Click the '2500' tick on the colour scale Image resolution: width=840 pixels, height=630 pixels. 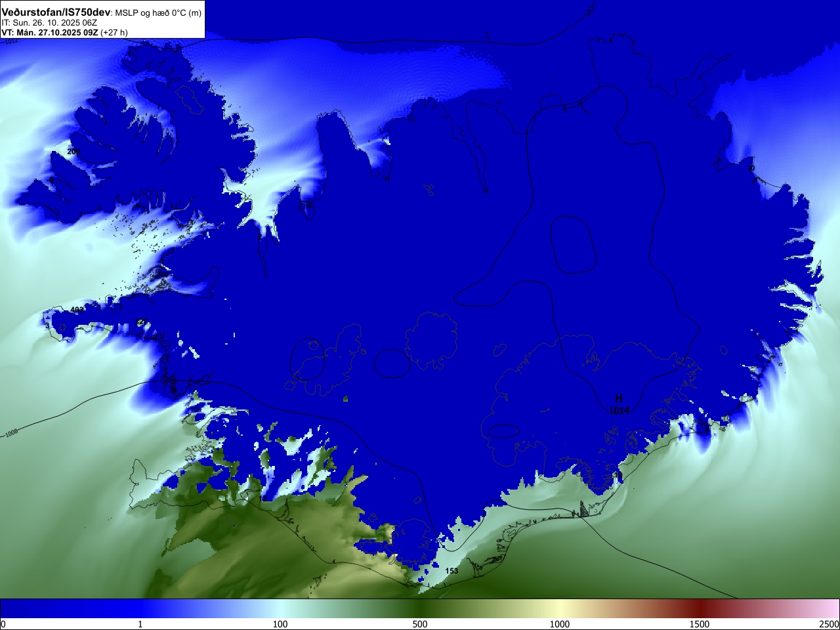click(x=829, y=624)
